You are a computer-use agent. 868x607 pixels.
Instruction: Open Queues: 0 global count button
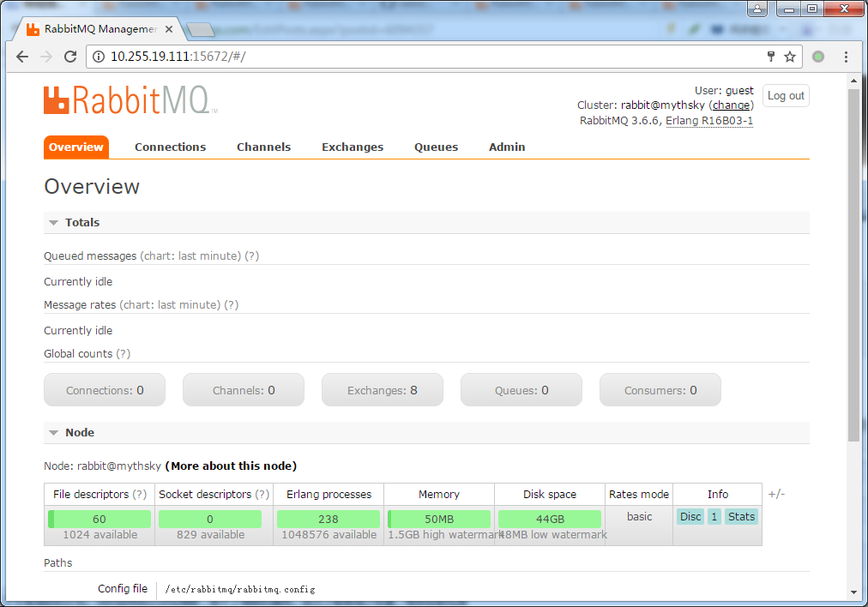coord(521,390)
